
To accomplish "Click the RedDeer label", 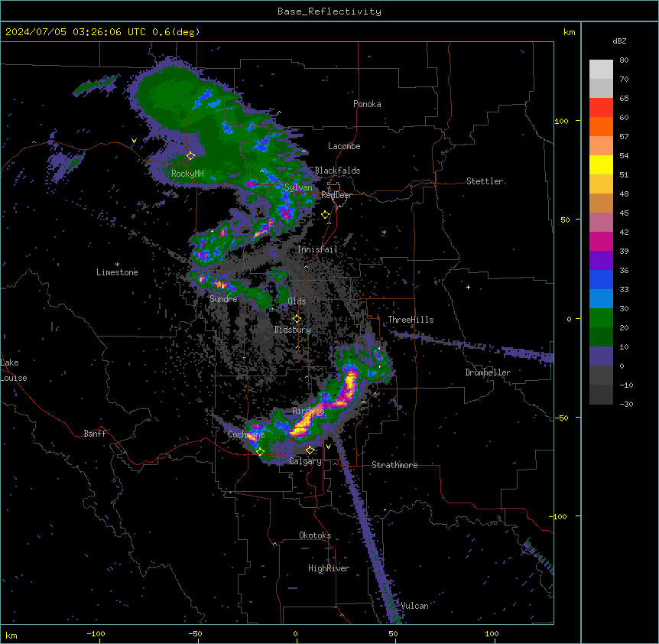I will [x=336, y=195].
